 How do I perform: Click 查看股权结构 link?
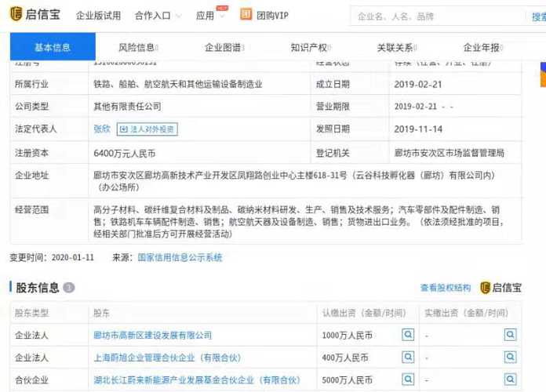(x=446, y=288)
